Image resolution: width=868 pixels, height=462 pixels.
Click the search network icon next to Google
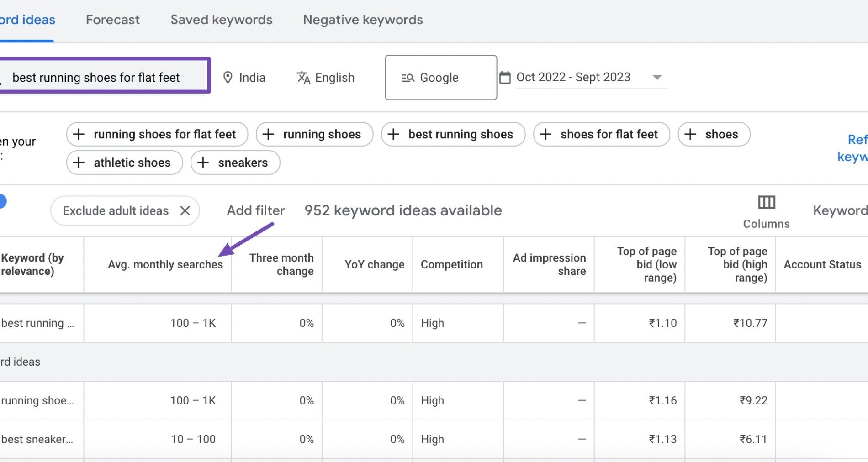pyautogui.click(x=408, y=78)
